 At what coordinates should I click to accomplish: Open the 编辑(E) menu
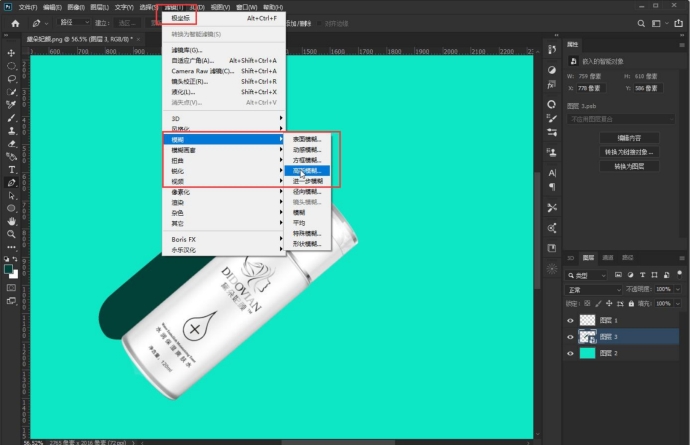[x=52, y=7]
